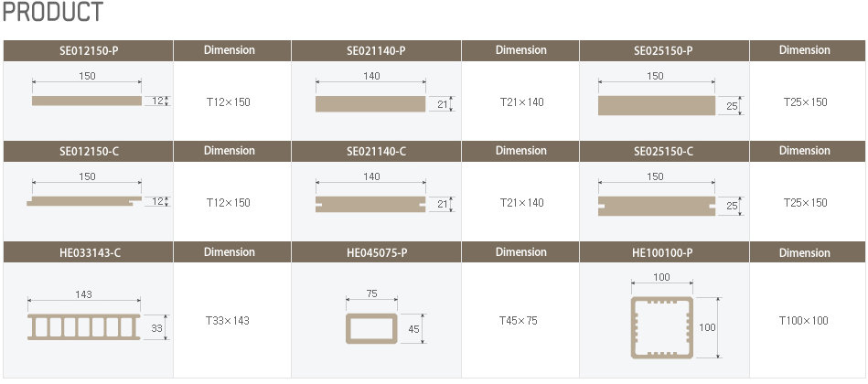
Task: Click the HE045075-P product code header
Action: 376,252
